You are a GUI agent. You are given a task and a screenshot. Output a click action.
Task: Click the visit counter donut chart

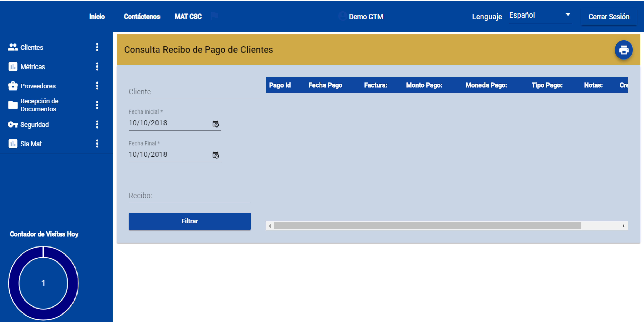pos(43,283)
